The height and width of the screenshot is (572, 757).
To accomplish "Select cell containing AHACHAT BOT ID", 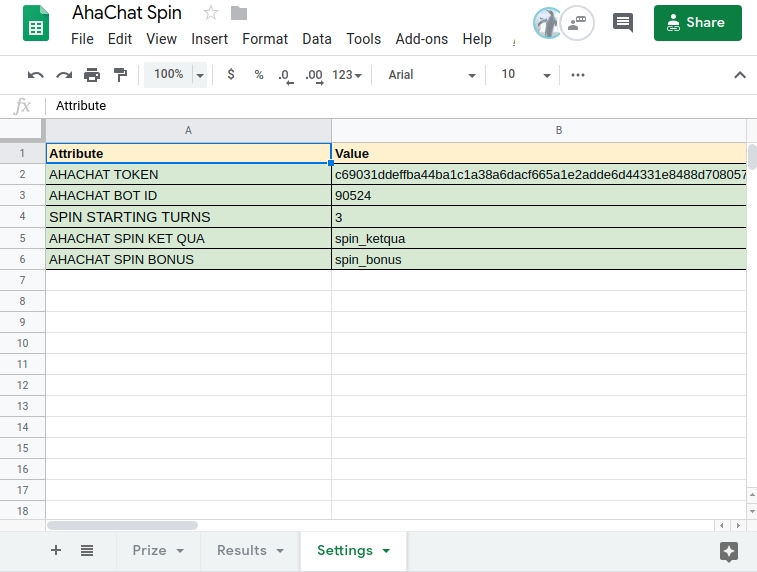I will 188,196.
